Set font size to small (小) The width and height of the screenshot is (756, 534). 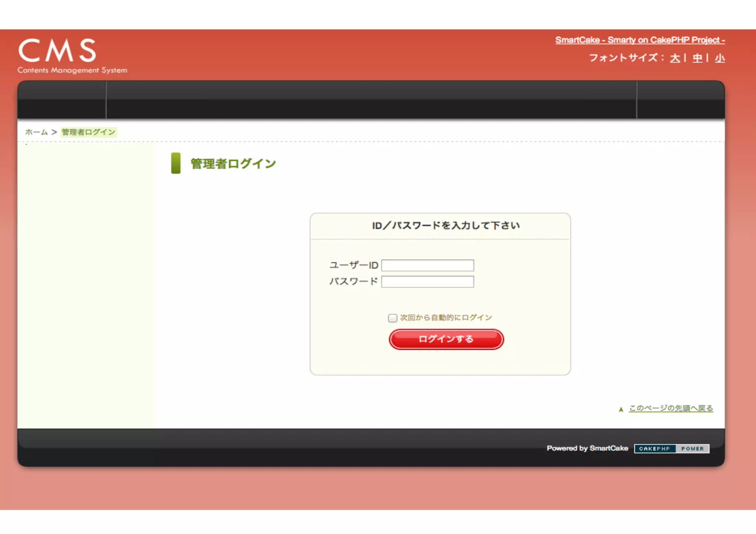click(x=720, y=58)
